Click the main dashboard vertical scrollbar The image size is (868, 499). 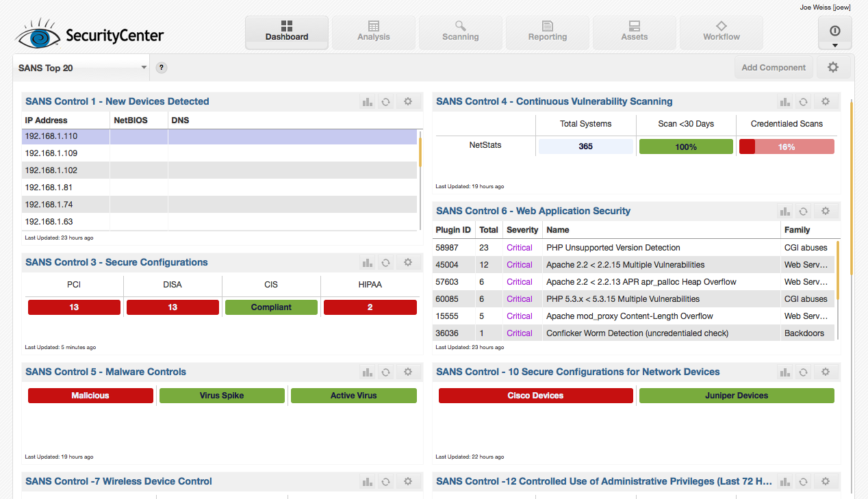[x=852, y=188]
